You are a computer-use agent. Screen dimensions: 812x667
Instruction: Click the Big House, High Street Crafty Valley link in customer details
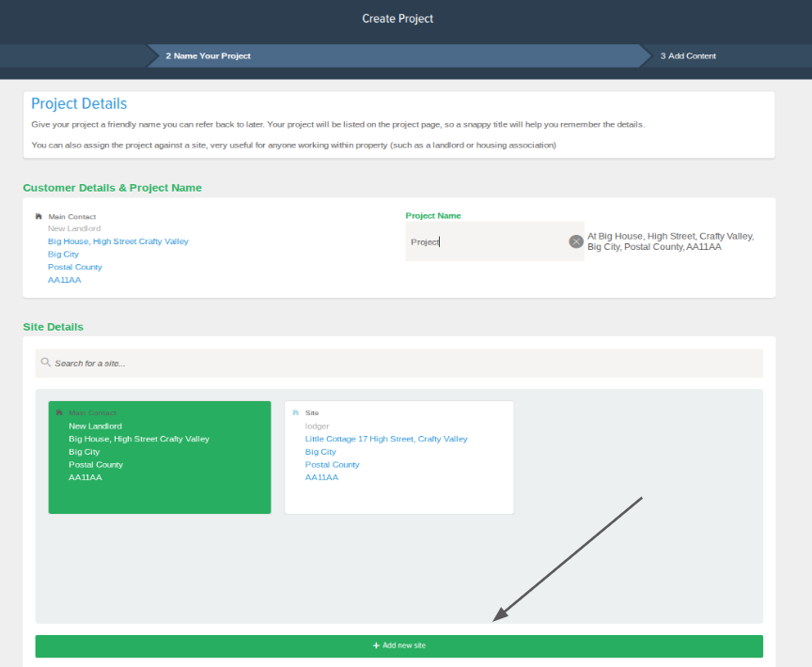pos(118,241)
